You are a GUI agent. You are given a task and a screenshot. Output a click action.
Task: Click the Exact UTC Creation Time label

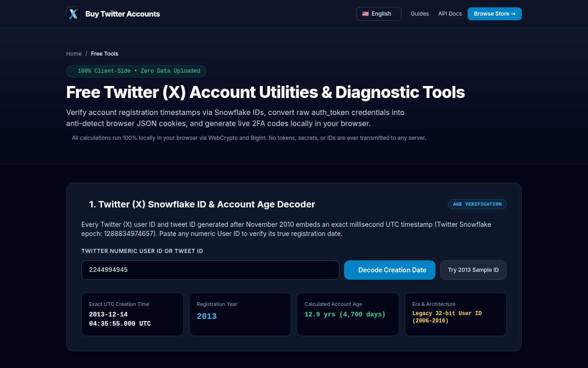[x=119, y=304]
